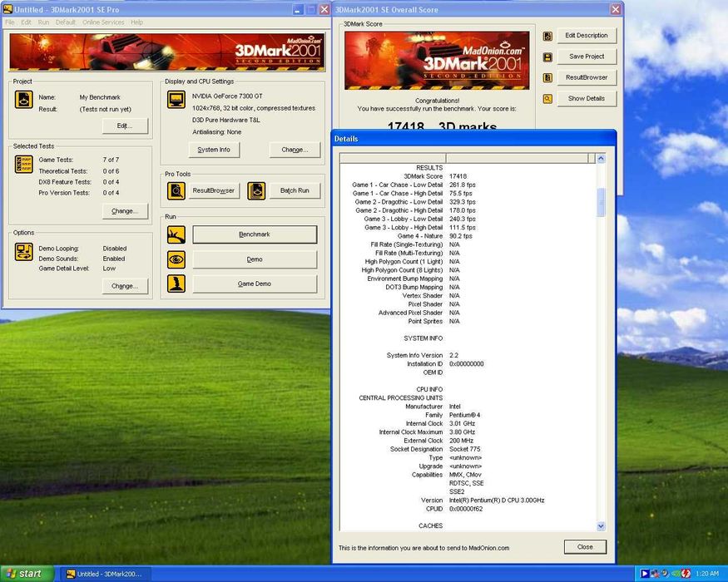
Task: Select the Pixel Shader N/A row
Action: [468, 304]
